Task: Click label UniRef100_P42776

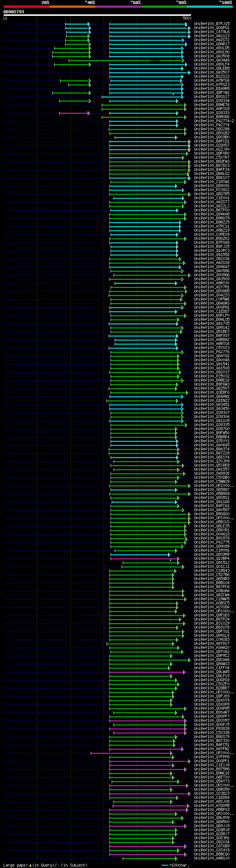Action: pyautogui.click(x=212, y=352)
